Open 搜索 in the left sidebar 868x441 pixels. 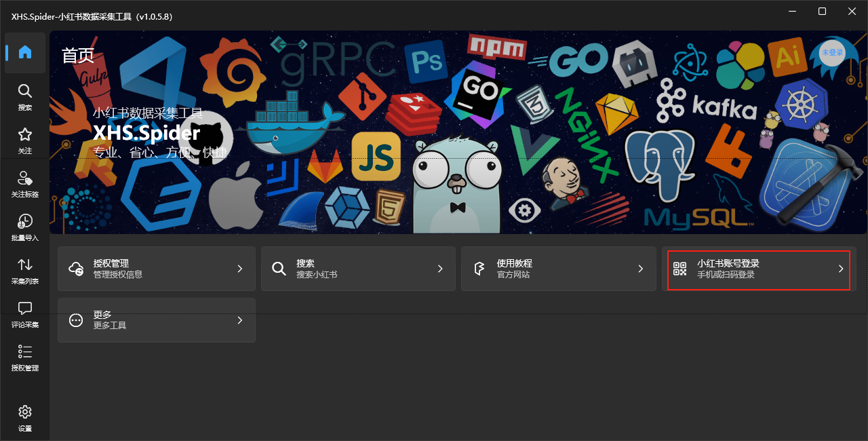pos(25,97)
